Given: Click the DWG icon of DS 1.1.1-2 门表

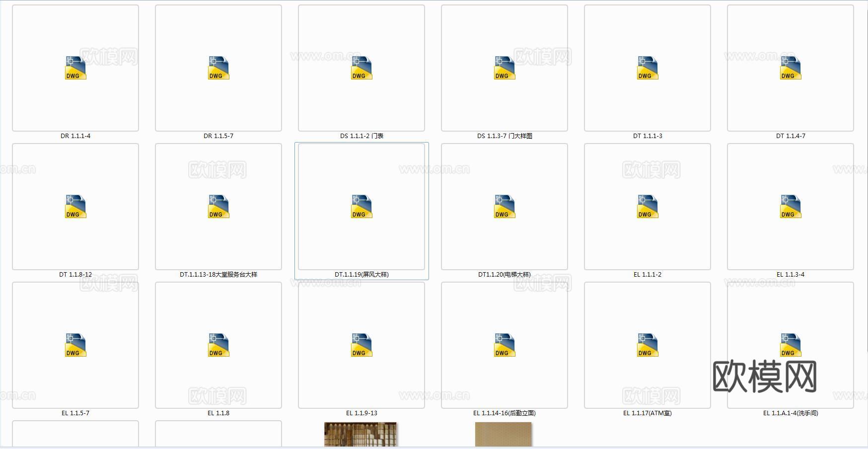Looking at the screenshot, I should click(x=362, y=68).
